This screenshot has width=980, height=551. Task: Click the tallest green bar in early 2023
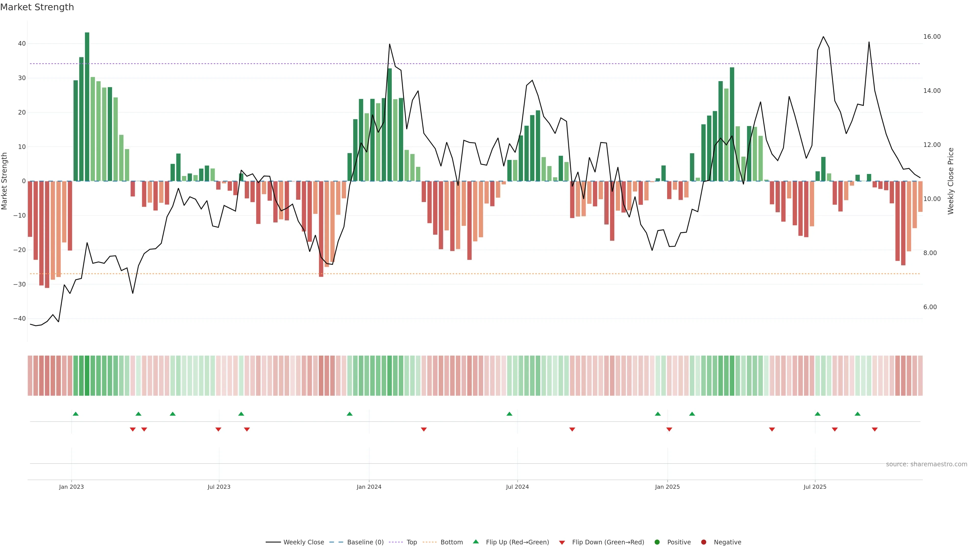[x=87, y=106]
